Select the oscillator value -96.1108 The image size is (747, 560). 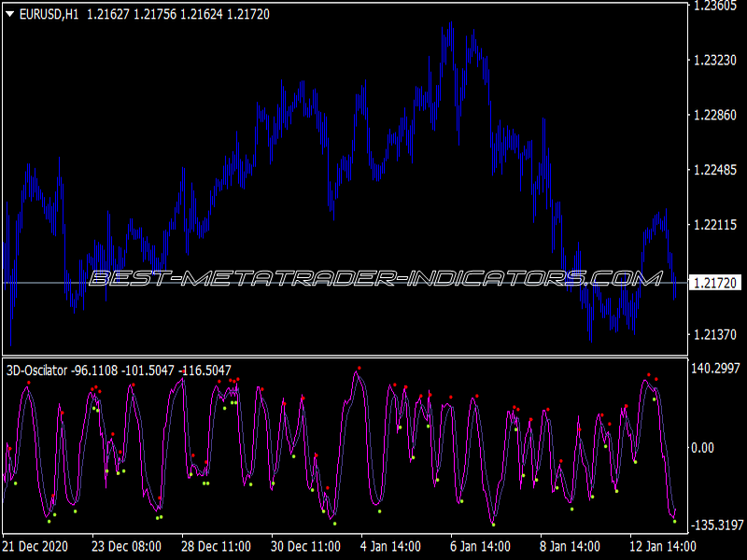(x=94, y=371)
